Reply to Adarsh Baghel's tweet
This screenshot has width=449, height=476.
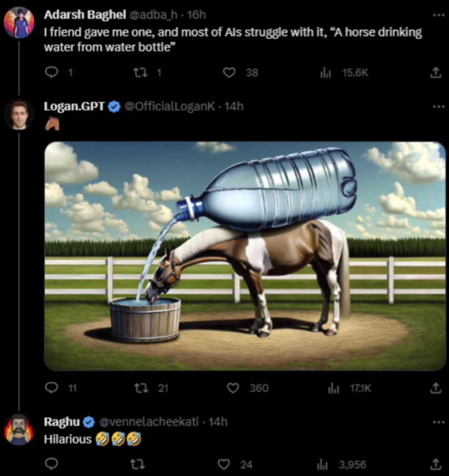(x=52, y=72)
